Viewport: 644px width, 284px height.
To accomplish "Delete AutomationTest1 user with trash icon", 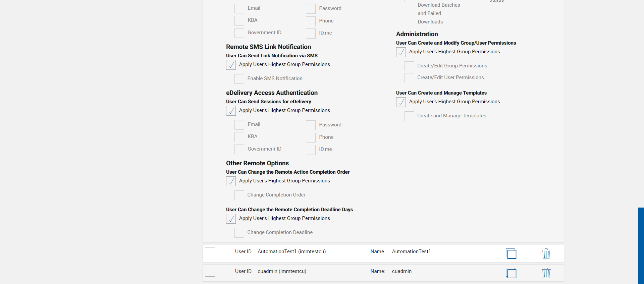I will pos(546,253).
